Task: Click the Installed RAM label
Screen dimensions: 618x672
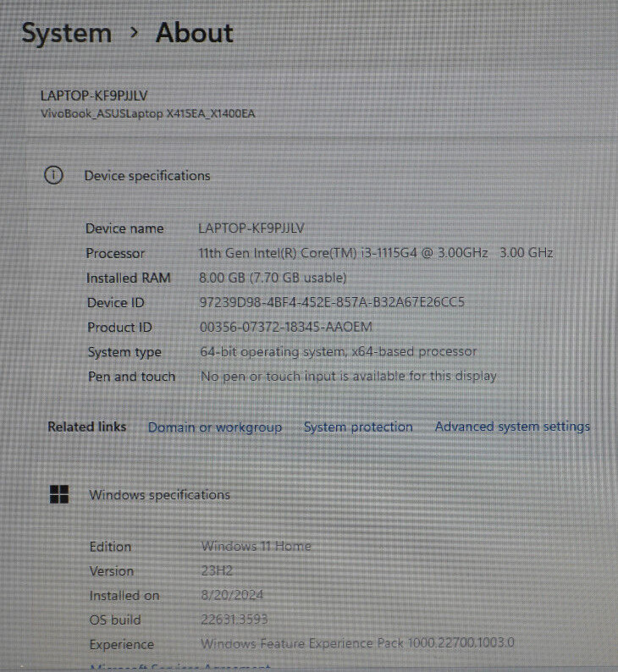Action: 129,278
